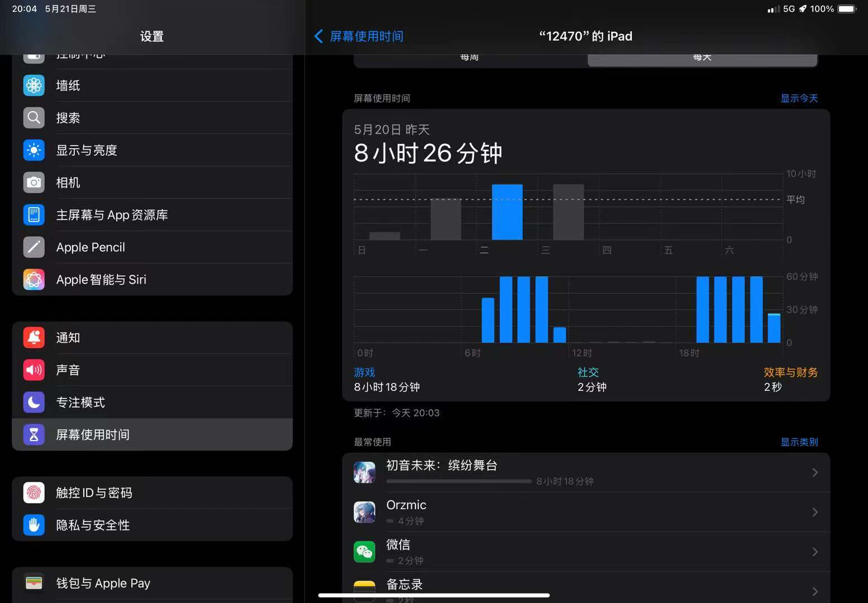Open Display & Brightness sun icon
Screen dimensions: 868x603
(x=34, y=150)
